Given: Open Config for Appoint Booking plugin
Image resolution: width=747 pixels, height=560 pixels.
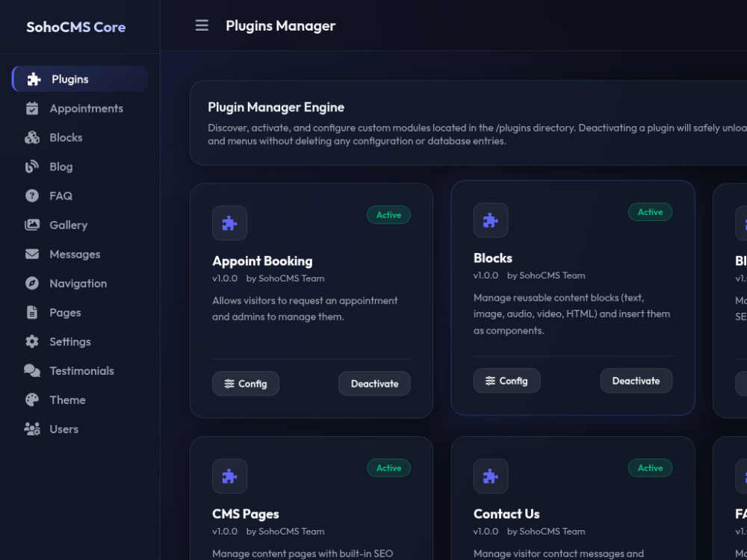Looking at the screenshot, I should (x=246, y=383).
